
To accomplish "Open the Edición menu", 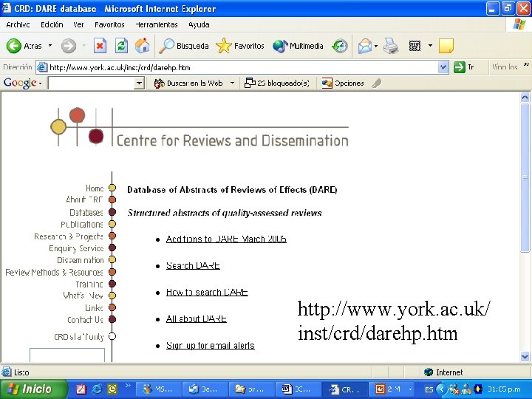I will tap(52, 25).
